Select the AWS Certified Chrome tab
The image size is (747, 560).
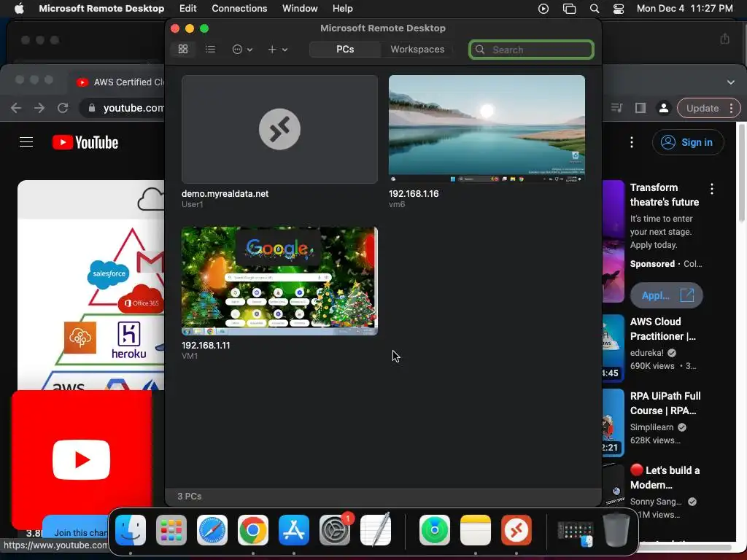(120, 82)
